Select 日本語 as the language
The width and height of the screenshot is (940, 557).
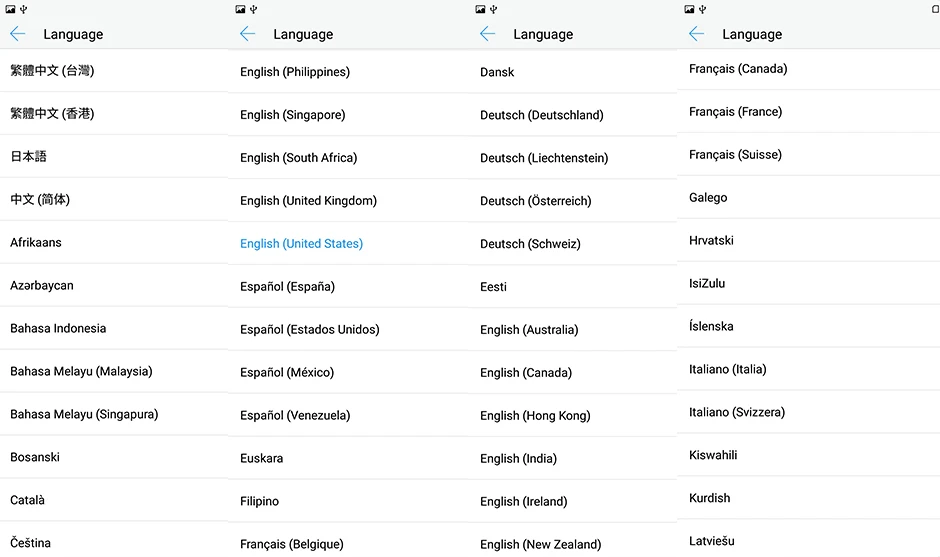tap(29, 156)
